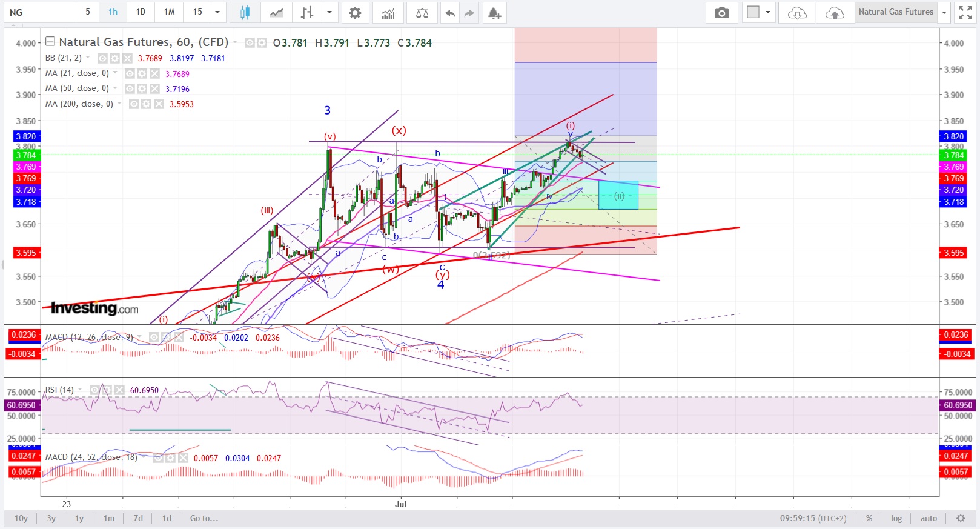Expand the Natural Gas Futures layout dropdown arrow

pyautogui.click(x=944, y=13)
